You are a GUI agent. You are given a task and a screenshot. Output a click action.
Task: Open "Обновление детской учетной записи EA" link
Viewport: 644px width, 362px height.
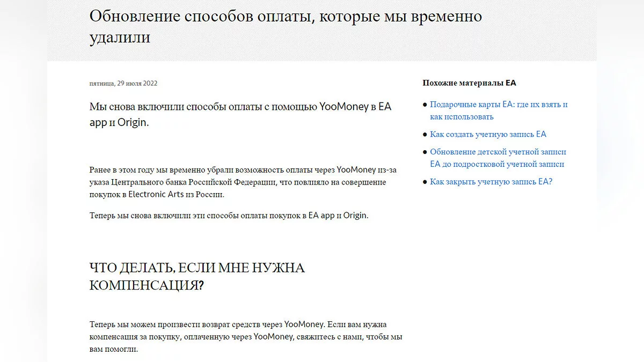(498, 158)
